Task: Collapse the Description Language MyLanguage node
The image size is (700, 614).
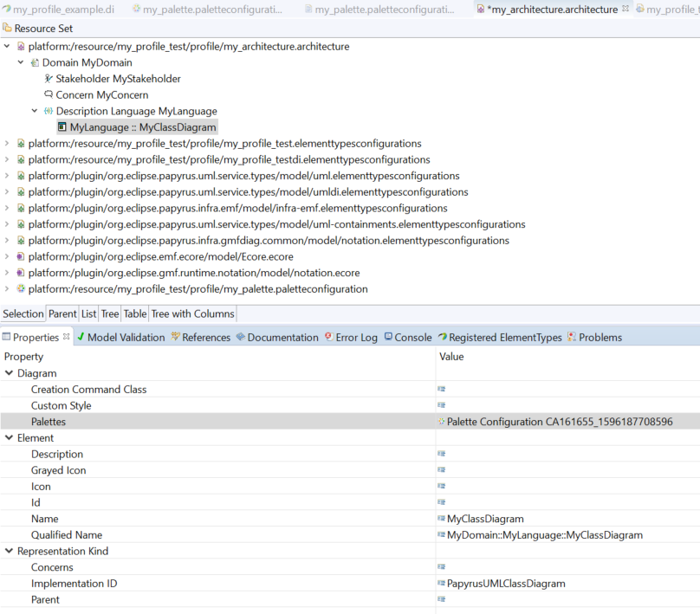Action: (x=35, y=111)
